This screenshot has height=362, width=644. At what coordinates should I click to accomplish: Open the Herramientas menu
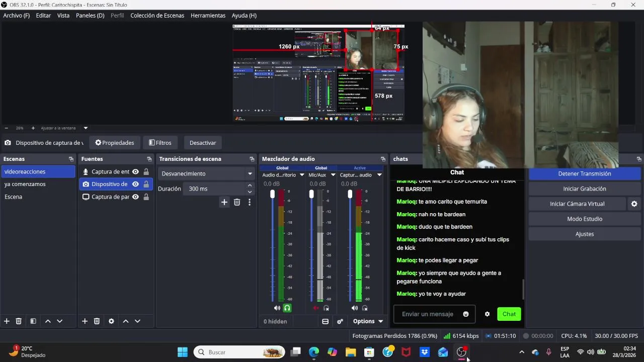(208, 16)
